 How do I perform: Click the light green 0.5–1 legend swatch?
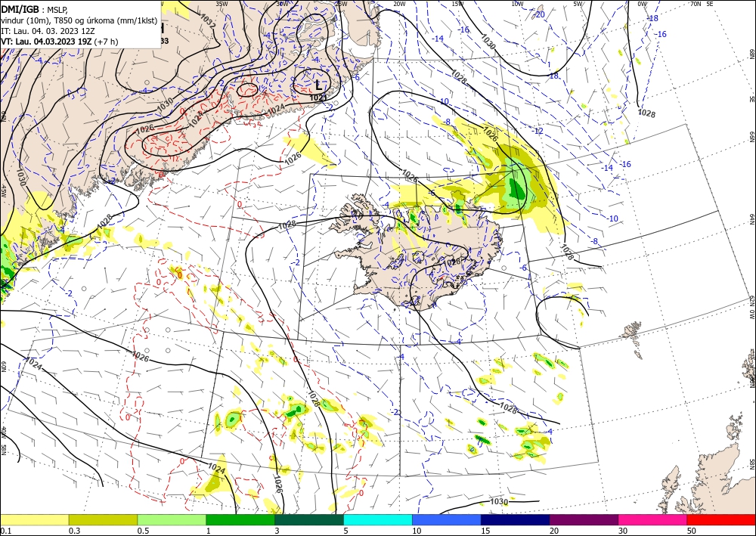point(172,519)
